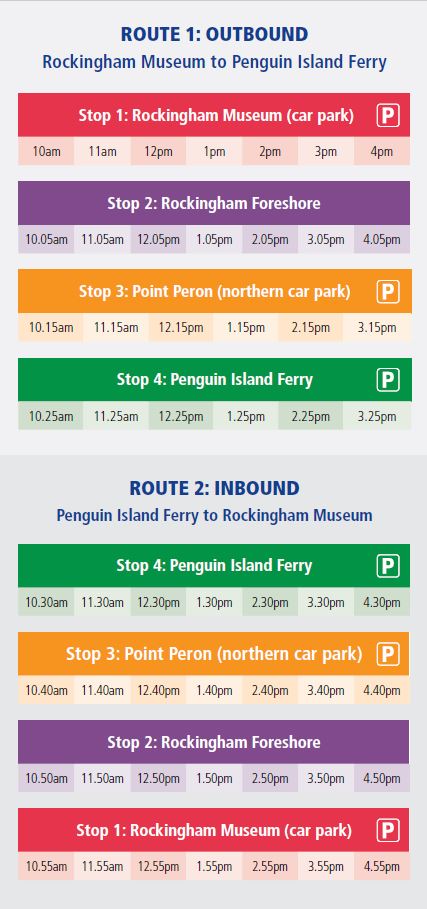
Task: Click outbound Stop 2: Rockingham Foreshore purple banner
Action: tap(214, 203)
